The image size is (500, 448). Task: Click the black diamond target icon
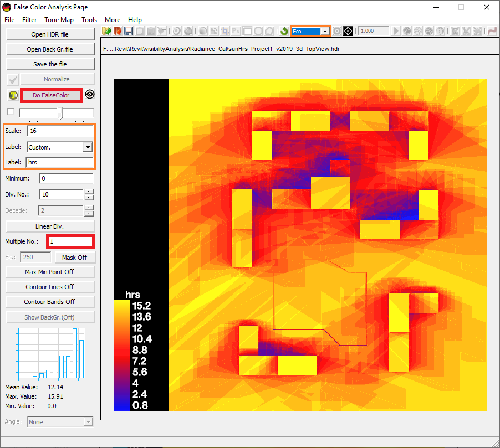coord(348,31)
